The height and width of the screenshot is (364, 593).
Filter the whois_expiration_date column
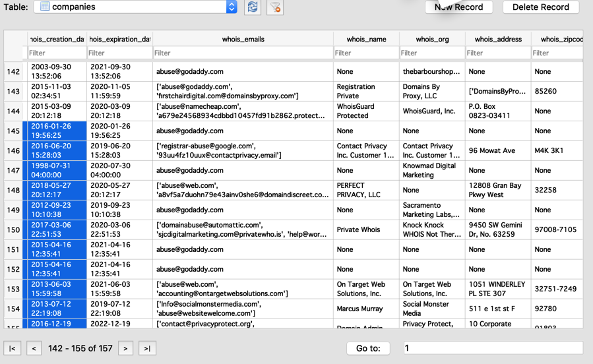pos(119,53)
